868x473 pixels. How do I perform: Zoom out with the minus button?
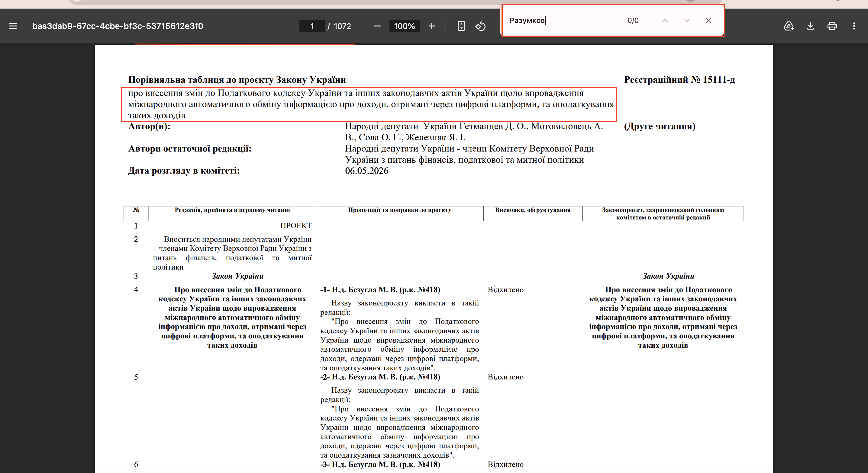pyautogui.click(x=377, y=26)
